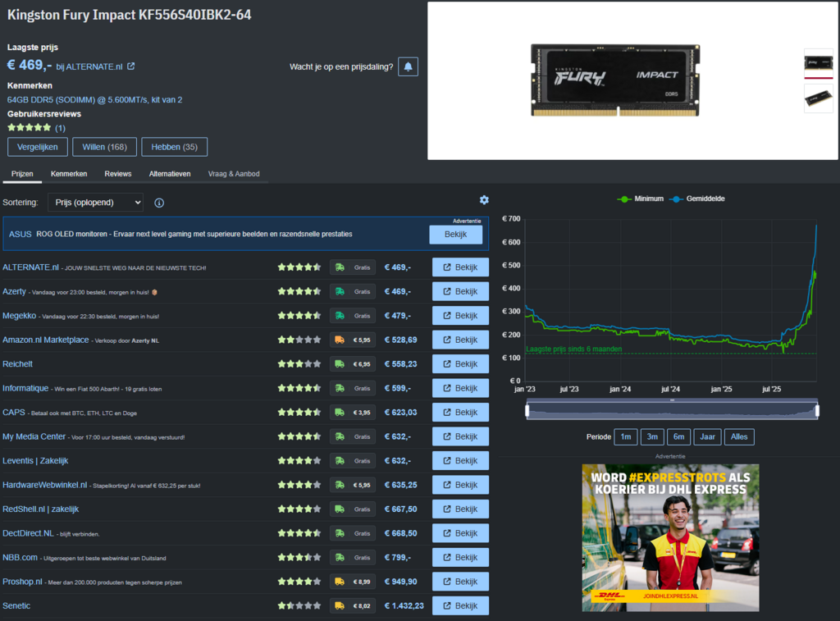Click the Willen (168) button
The height and width of the screenshot is (621, 840).
[104, 147]
